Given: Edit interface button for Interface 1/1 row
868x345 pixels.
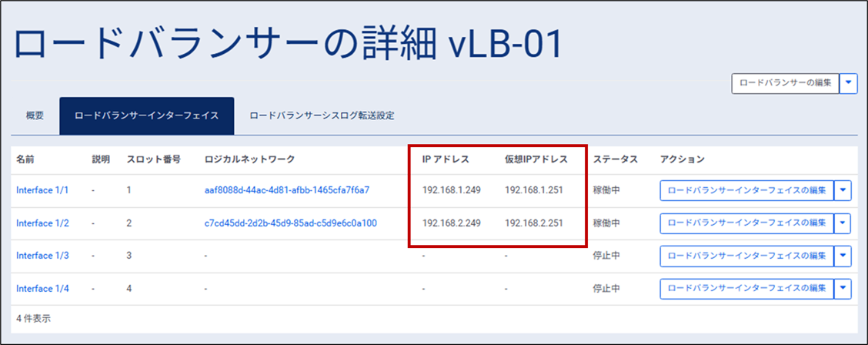Looking at the screenshot, I should 746,190.
